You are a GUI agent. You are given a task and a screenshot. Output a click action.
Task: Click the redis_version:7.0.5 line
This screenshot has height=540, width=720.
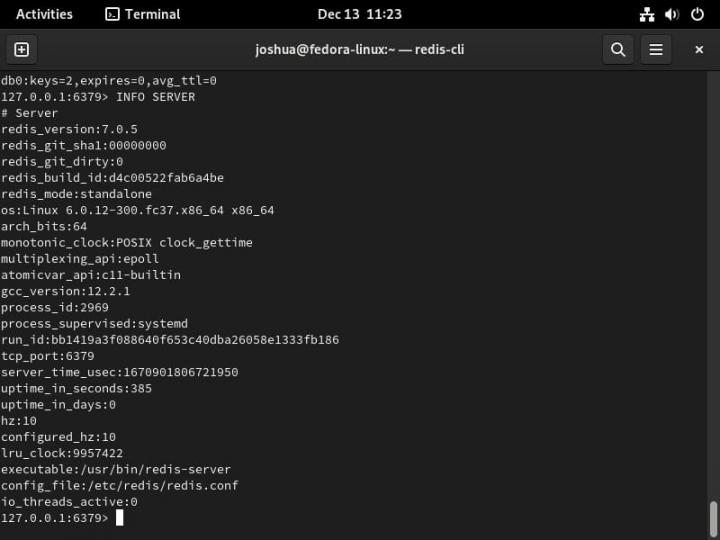(69, 129)
